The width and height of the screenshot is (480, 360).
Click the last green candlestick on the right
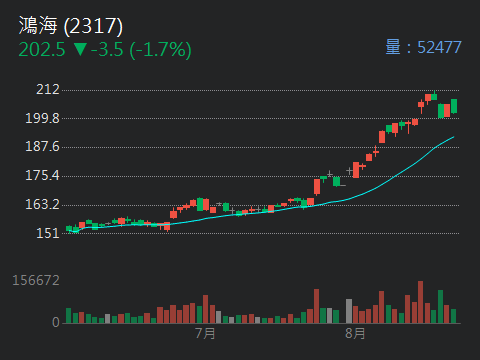pyautogui.click(x=454, y=106)
